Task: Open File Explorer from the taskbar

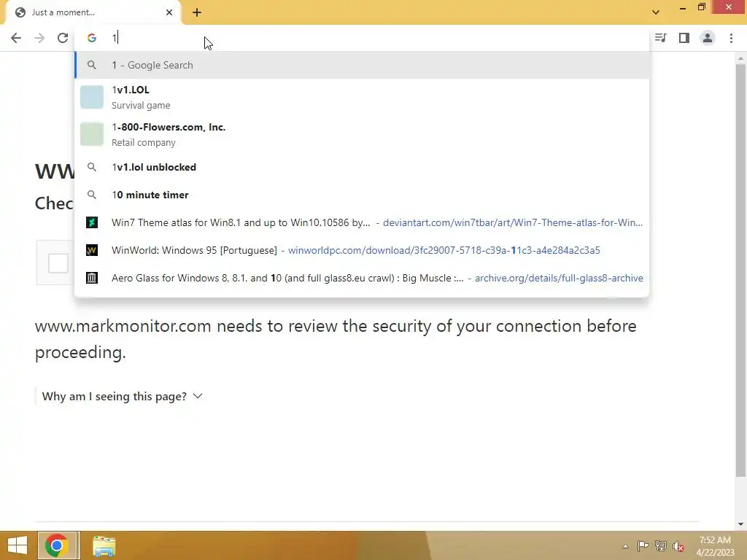Action: (104, 545)
